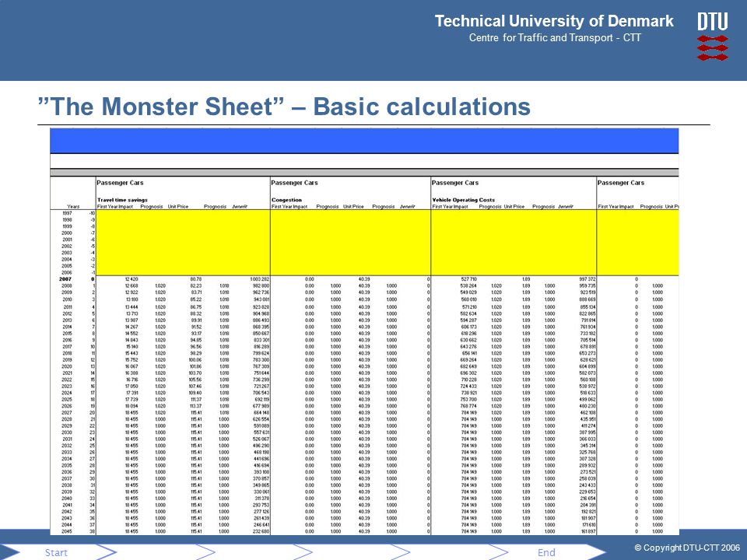Select the blue banner row atop the spreadsheet
The image size is (747, 560).
[x=364, y=141]
